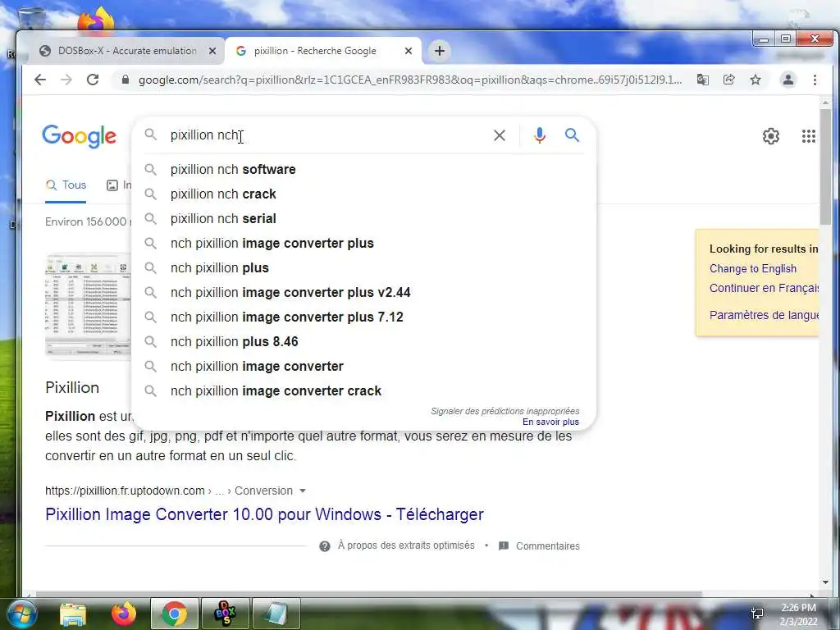840x630 pixels.
Task: Click Continuer en Français link
Action: point(764,288)
